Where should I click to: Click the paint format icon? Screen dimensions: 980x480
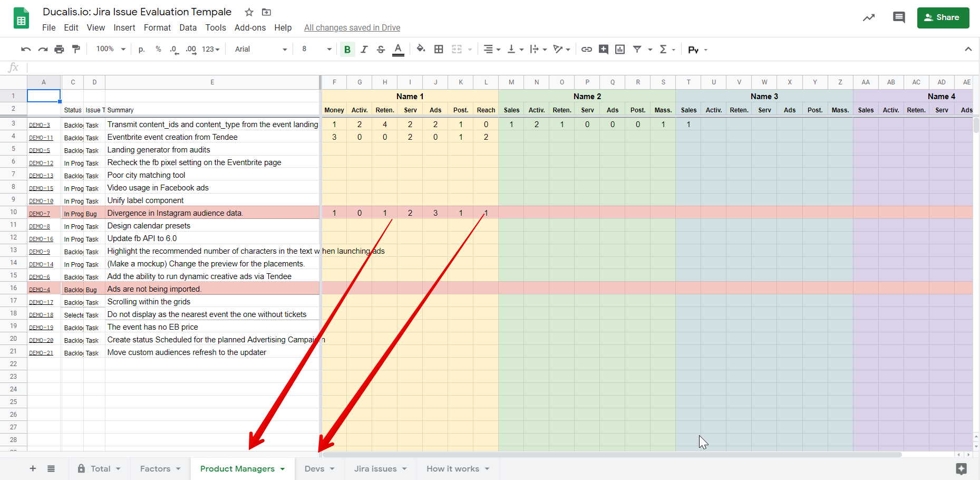pos(76,49)
